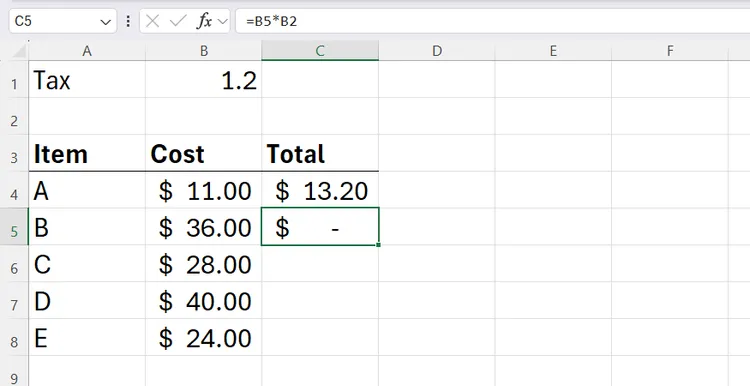Select row 8 header
The height and width of the screenshot is (386, 750).
pos(14,337)
